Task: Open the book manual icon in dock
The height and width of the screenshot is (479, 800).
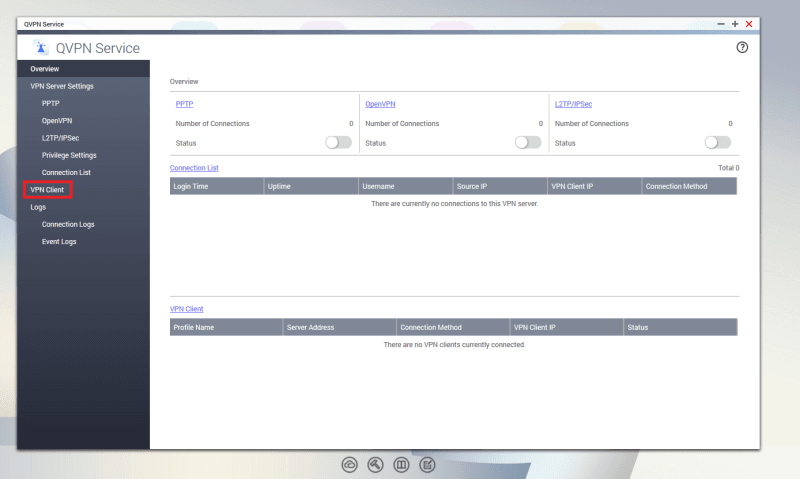Action: 401,464
